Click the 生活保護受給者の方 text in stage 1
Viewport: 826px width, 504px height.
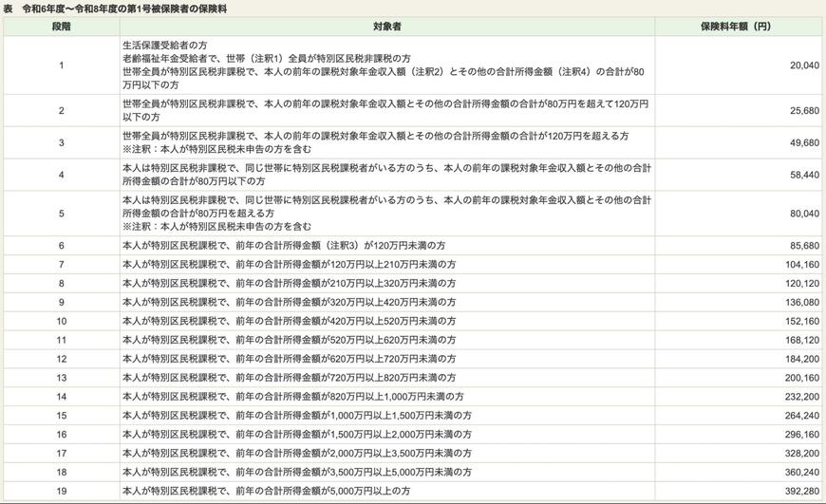tap(165, 45)
